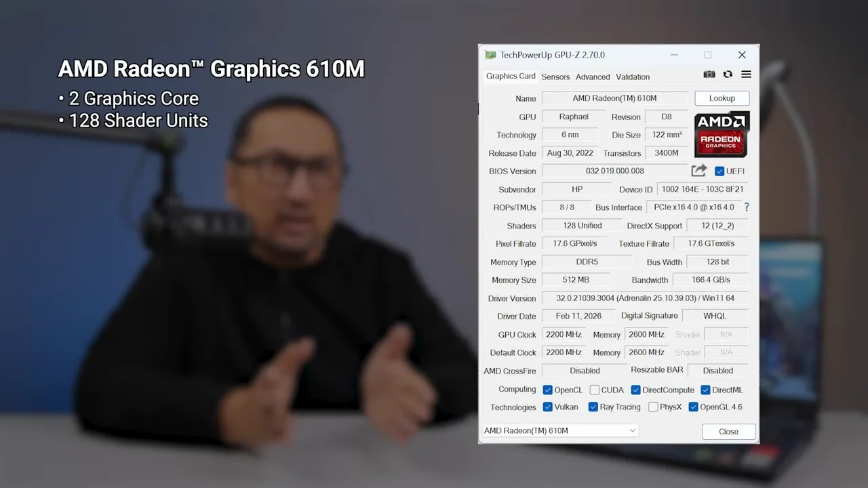This screenshot has width=868, height=488.
Task: Click the "TechPowerUp GPU-Z 2.70.0" title text
Action: pyautogui.click(x=553, y=55)
